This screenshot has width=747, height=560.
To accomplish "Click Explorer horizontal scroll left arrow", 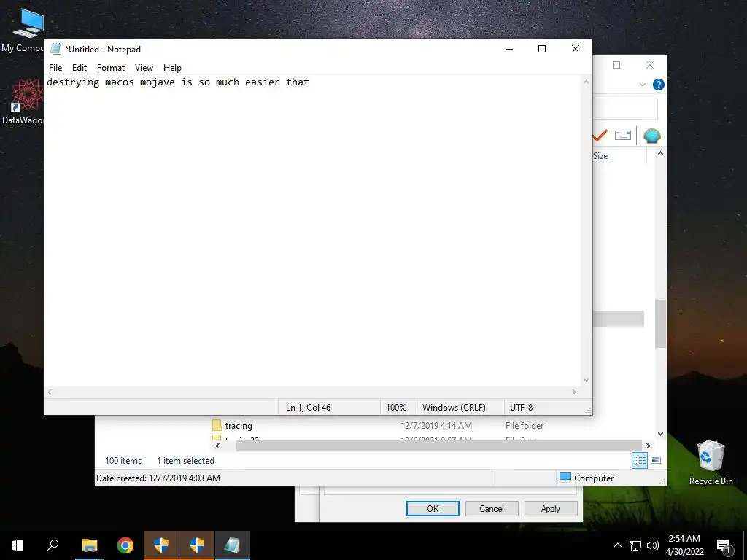I will [217, 446].
